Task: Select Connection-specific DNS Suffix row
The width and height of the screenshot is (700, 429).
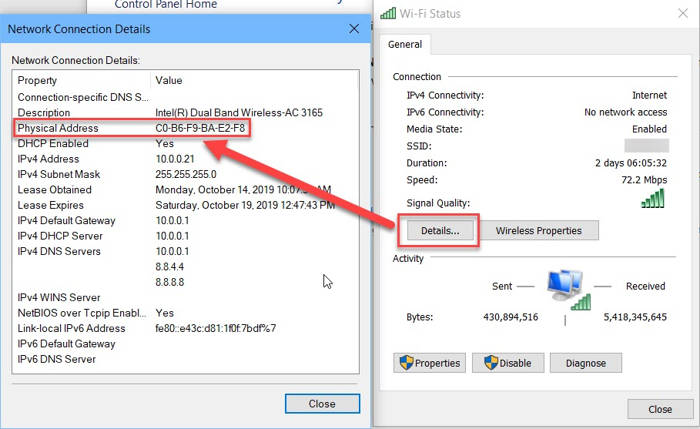Action: (185, 97)
